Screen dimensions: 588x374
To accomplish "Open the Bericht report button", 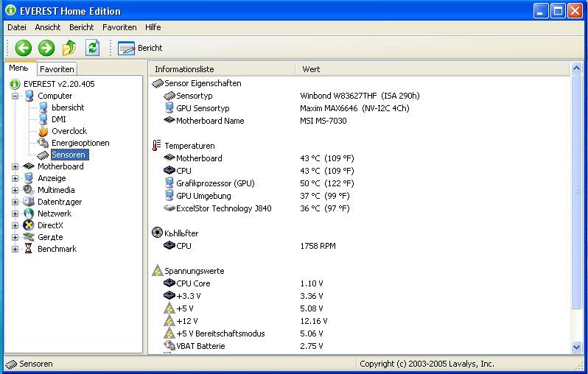I will 140,48.
